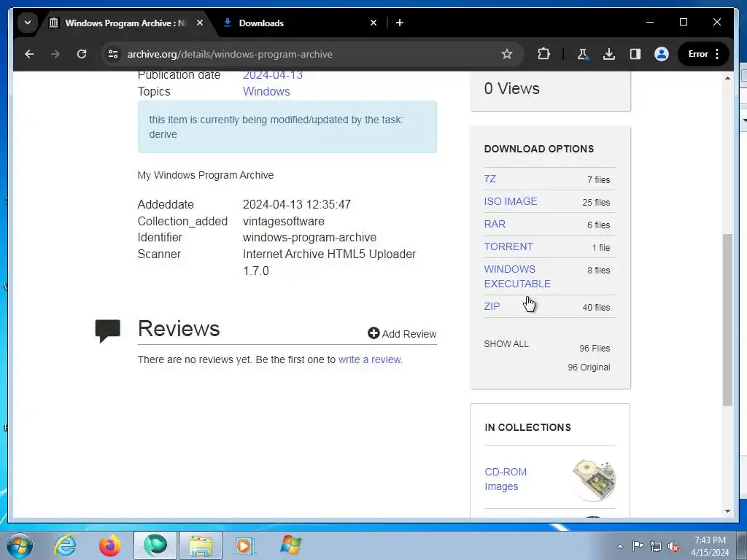Select the Windows Program Archive tab
The width and height of the screenshot is (747, 560).
click(125, 23)
